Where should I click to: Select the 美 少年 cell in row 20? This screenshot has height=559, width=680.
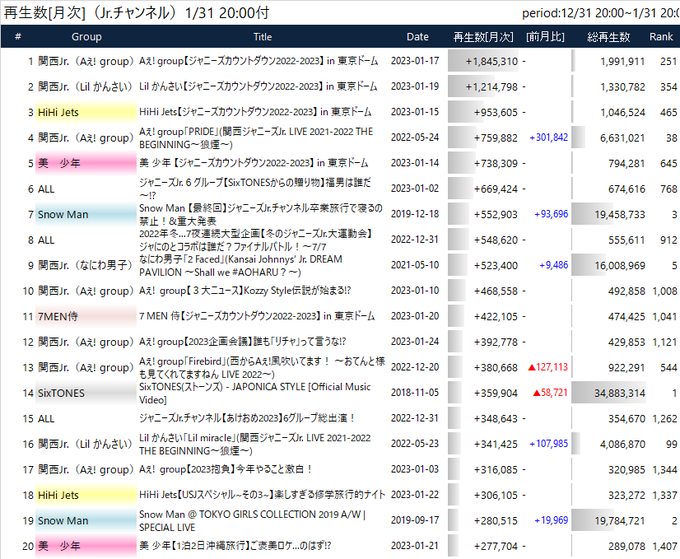pyautogui.click(x=86, y=546)
